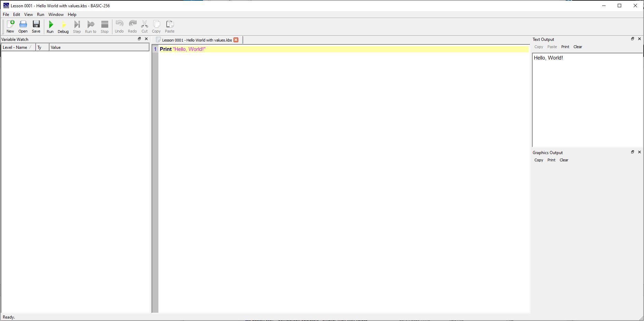Open the File menu

(x=6, y=15)
